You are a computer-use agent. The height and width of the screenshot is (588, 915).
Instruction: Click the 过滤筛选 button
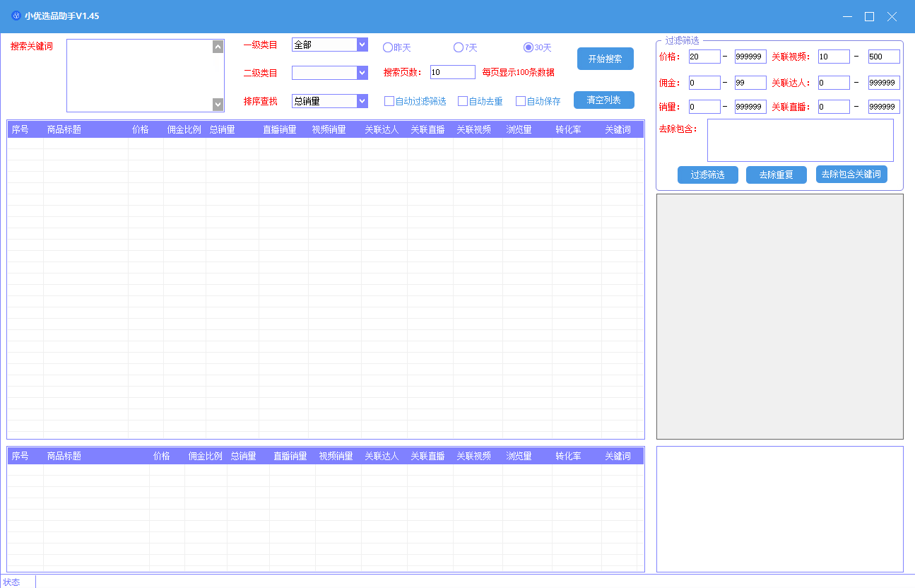click(707, 175)
